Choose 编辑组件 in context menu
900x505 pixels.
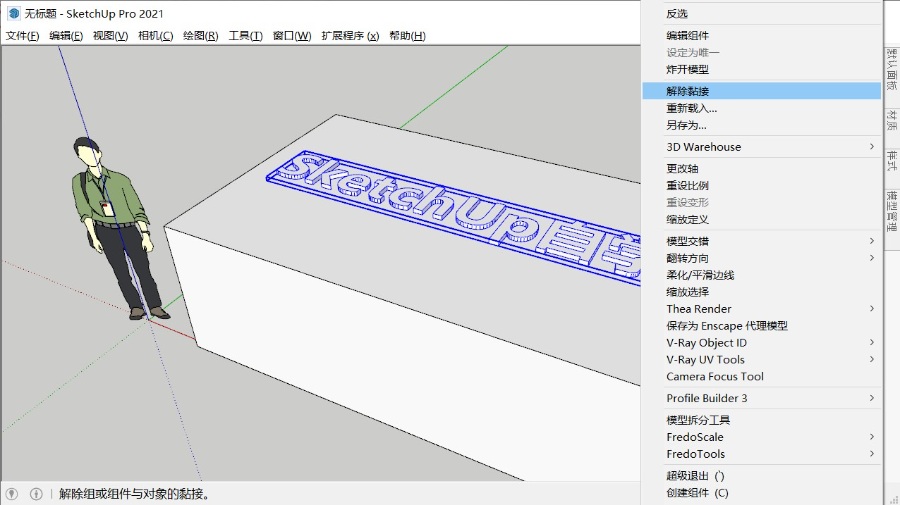pyautogui.click(x=762, y=36)
